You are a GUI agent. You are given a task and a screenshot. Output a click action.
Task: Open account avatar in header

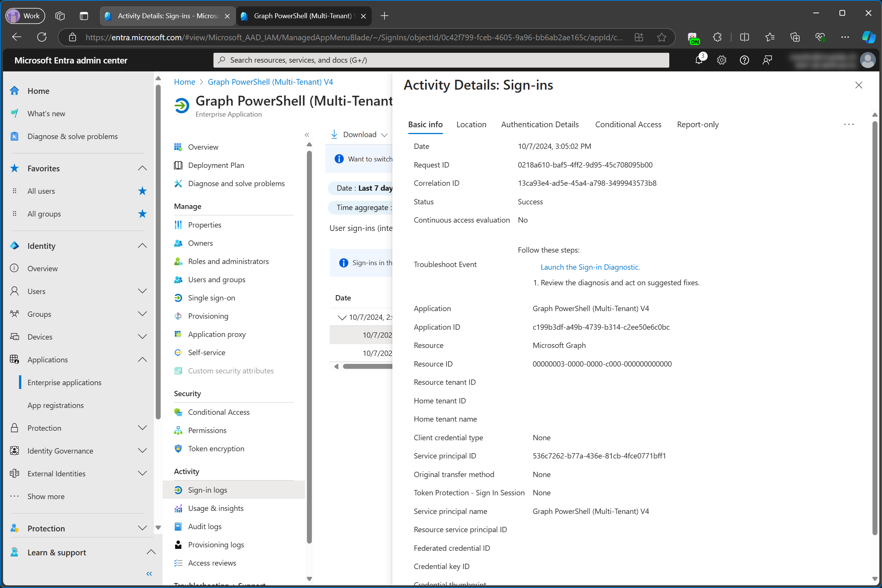pos(868,60)
